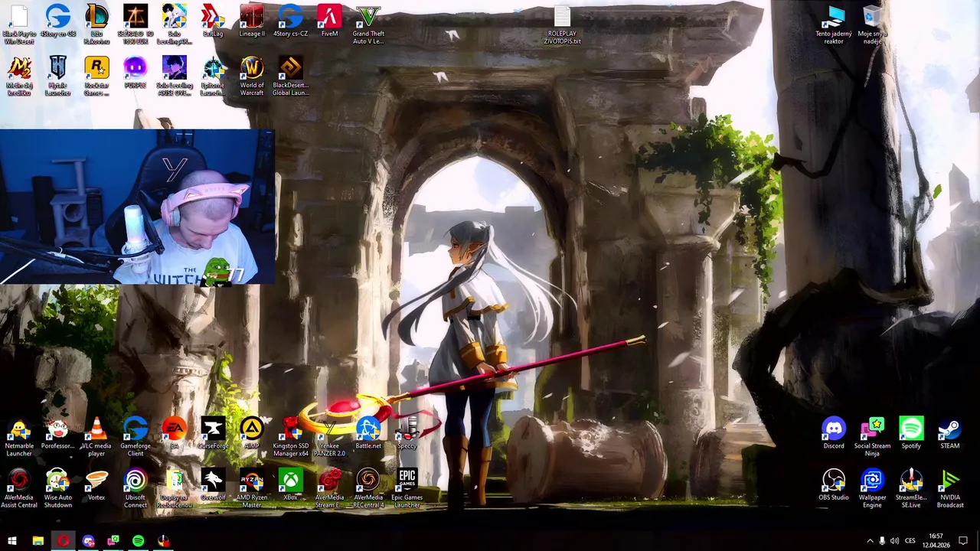Select the Battle.net desktop icon
The height and width of the screenshot is (551, 980).
click(x=368, y=435)
